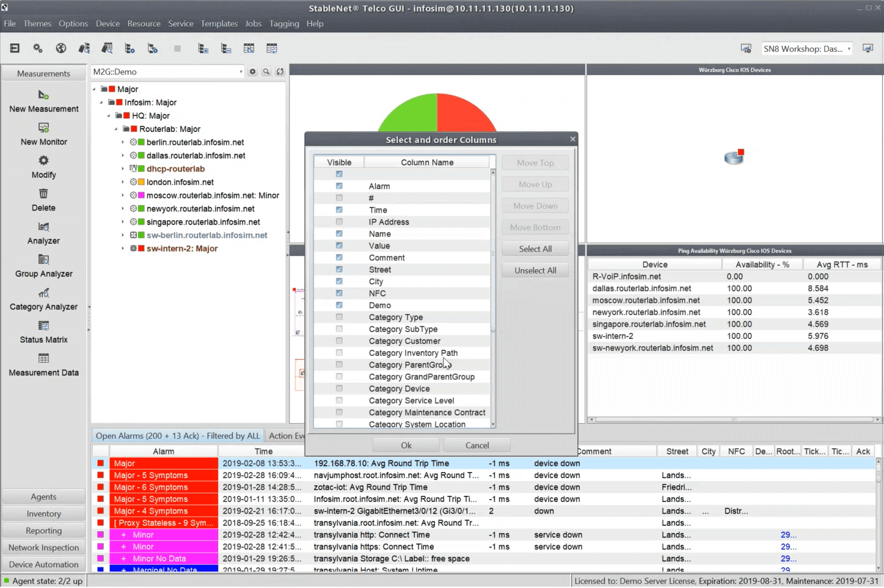
Task: Select sw-intern-2: Major in the tree
Action: (x=181, y=249)
